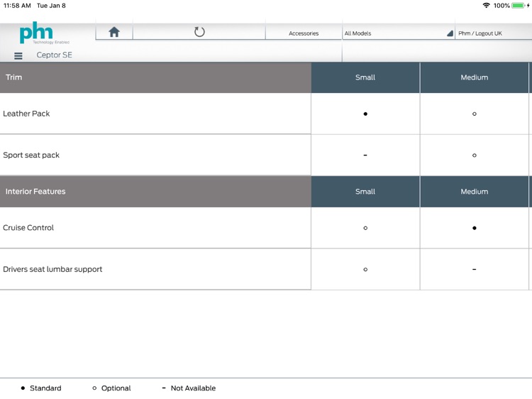Click Phm / Logout UK
Image resolution: width=532 pixels, height=399 pixels.
pyautogui.click(x=480, y=33)
